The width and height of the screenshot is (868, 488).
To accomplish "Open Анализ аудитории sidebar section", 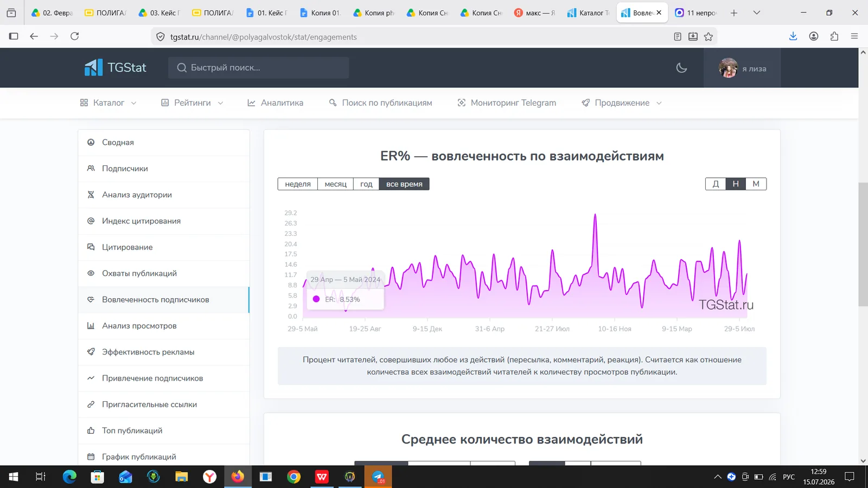I will pyautogui.click(x=164, y=195).
